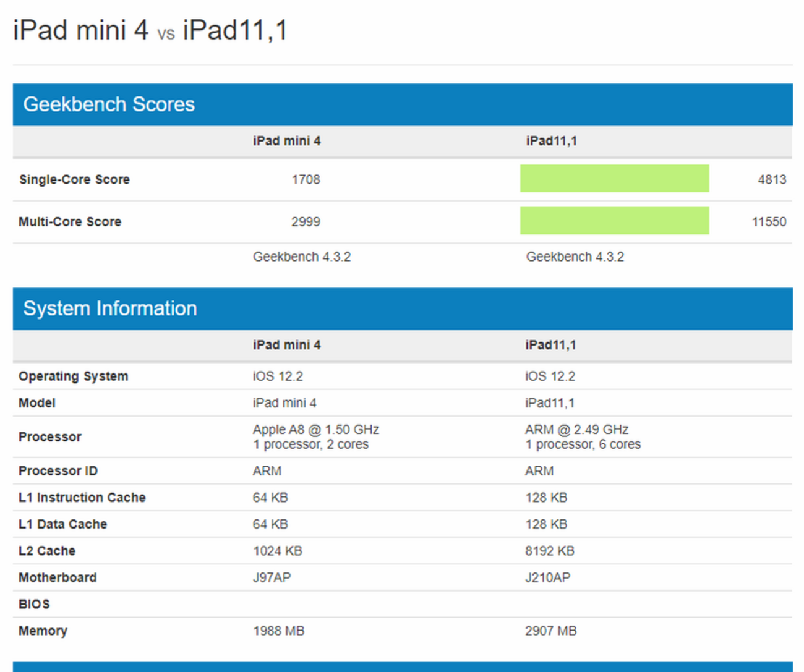Click 'iPad11,1' column header in Geekbench Scores
Viewport: 804px width, 672px height.
click(x=551, y=141)
